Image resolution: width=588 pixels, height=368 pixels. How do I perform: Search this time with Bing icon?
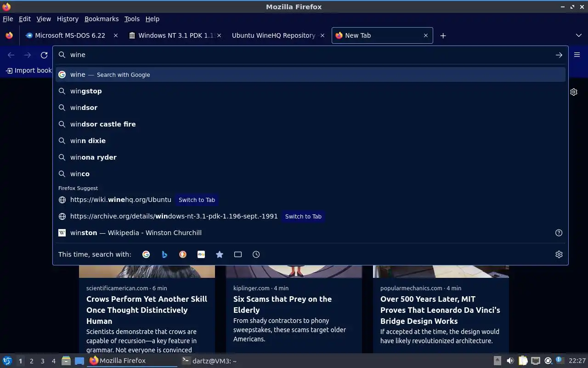[x=164, y=254]
